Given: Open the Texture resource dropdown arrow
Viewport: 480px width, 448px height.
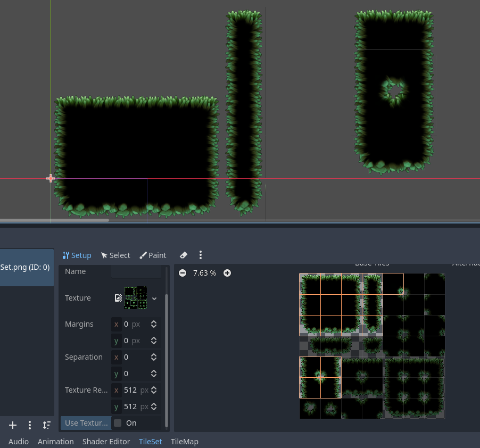Looking at the screenshot, I should pos(154,298).
